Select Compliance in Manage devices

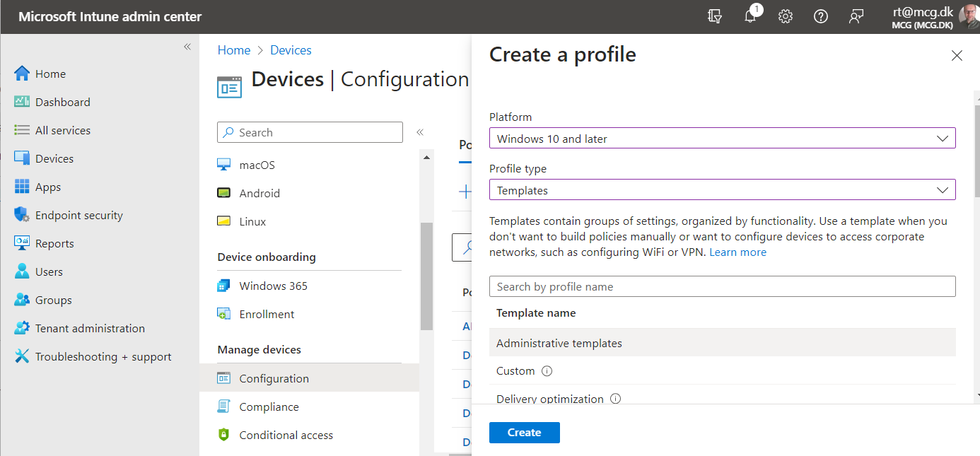pyautogui.click(x=269, y=407)
